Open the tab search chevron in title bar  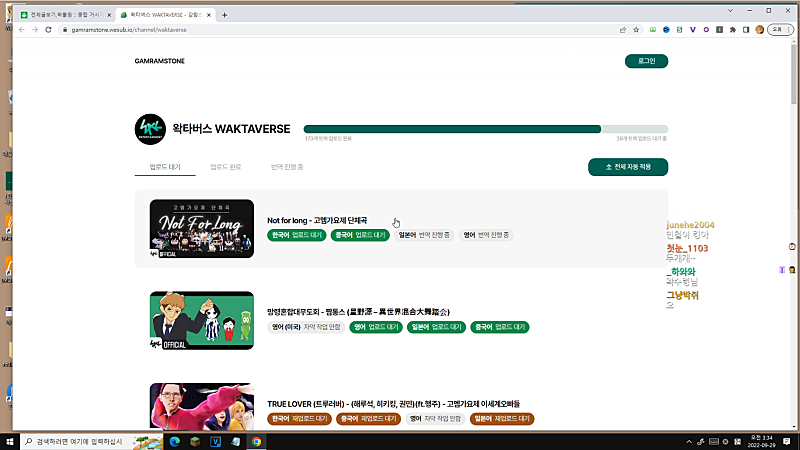coord(730,10)
